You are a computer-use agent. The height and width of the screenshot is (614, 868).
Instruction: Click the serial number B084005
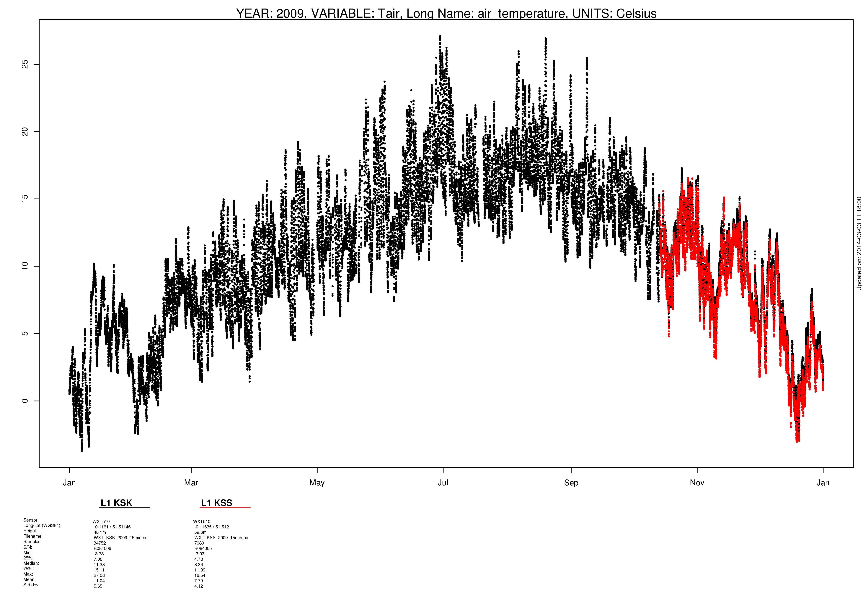point(203,549)
